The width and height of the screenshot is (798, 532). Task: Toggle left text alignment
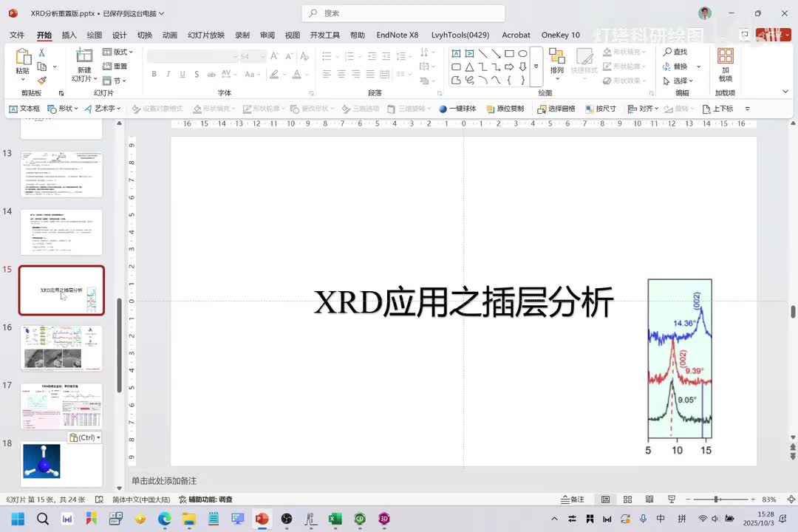[327, 75]
